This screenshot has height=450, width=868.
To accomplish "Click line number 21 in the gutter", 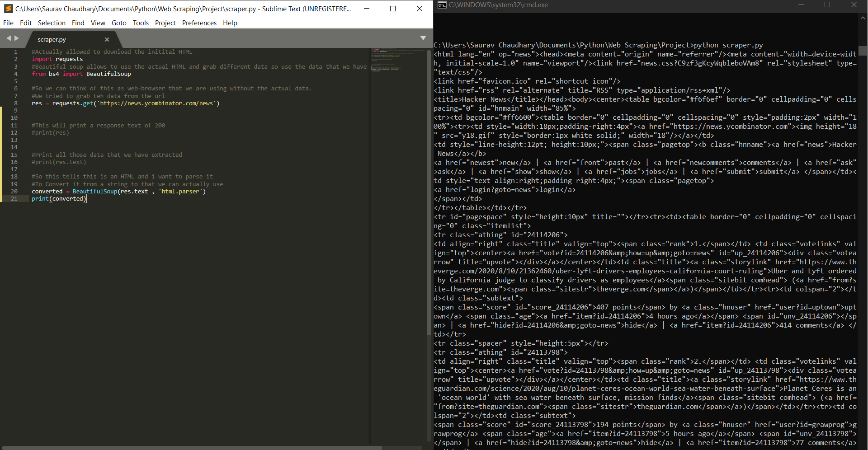I will [x=14, y=198].
